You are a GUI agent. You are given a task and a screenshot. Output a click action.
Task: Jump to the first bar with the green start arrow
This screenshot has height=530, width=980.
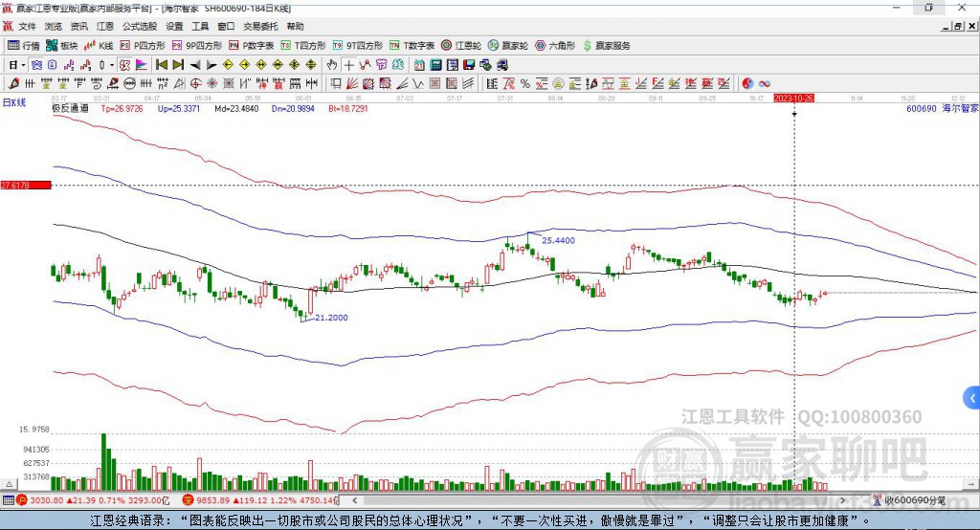[x=161, y=65]
